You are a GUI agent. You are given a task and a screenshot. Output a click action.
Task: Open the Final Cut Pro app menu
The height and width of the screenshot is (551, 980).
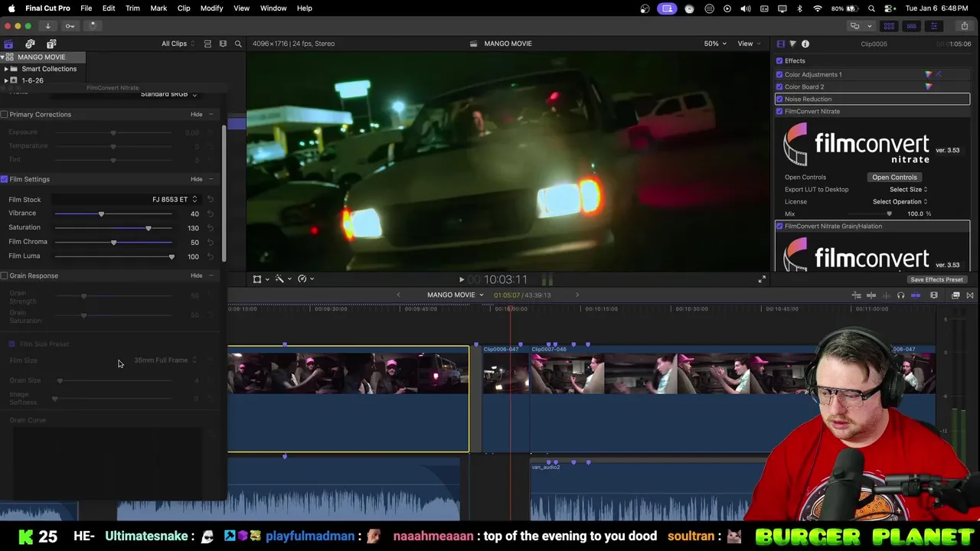coord(47,8)
